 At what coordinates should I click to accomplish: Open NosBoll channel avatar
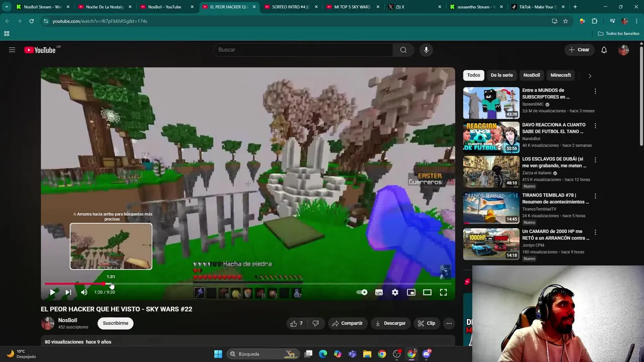click(x=47, y=323)
